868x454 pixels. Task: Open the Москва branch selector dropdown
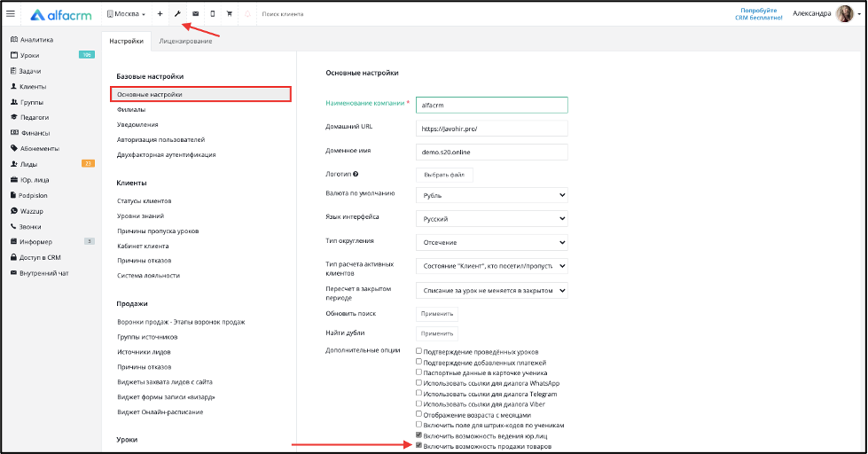pyautogui.click(x=126, y=14)
